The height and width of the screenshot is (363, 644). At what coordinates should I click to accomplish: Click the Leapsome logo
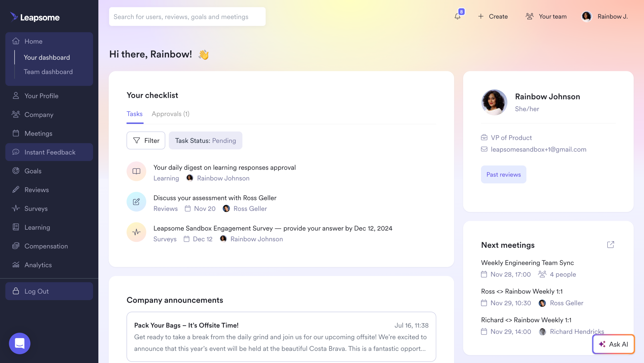(x=35, y=17)
